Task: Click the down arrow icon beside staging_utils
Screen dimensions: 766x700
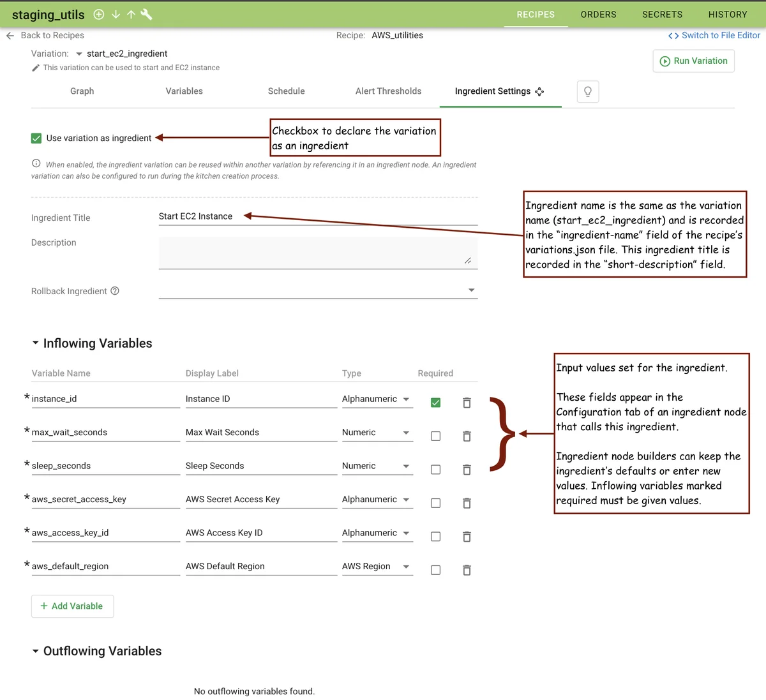Action: coord(116,15)
